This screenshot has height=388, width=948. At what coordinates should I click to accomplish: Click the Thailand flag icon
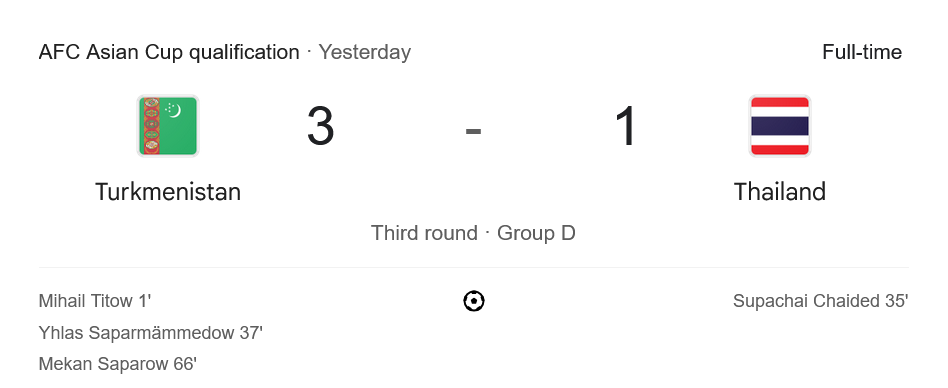tap(780, 126)
